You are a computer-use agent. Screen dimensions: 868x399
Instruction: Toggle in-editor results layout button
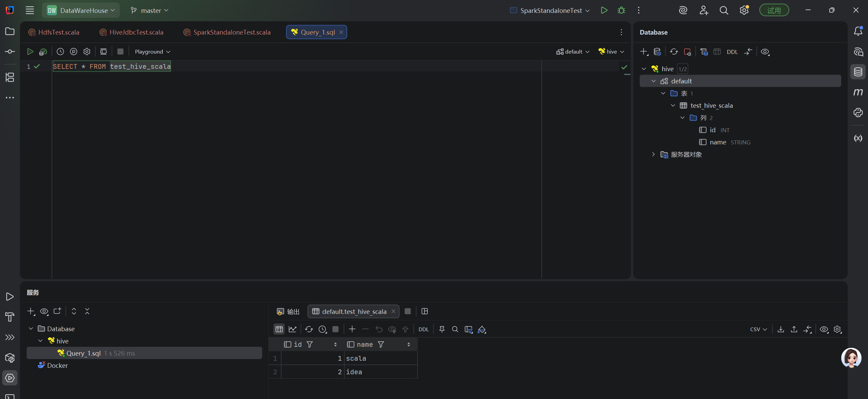click(103, 52)
